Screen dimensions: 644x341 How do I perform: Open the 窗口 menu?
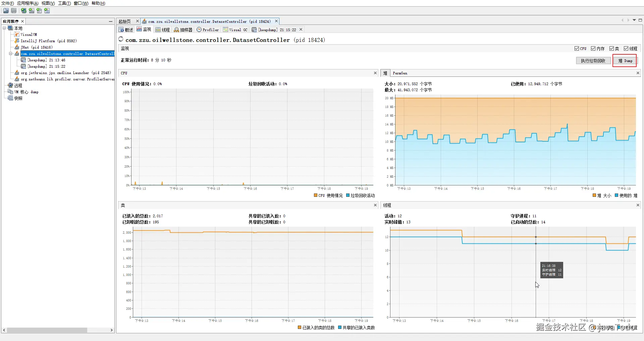coord(81,3)
